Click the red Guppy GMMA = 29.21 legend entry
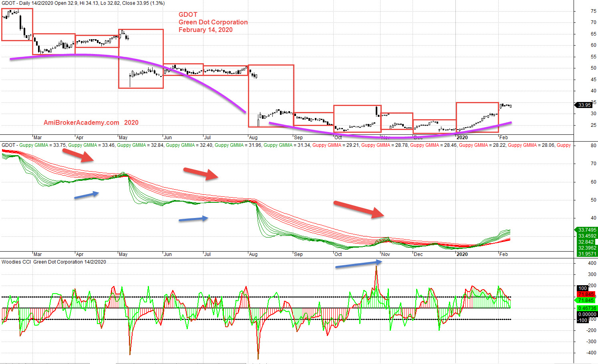Screen dimensions: 598x364 click(x=336, y=145)
